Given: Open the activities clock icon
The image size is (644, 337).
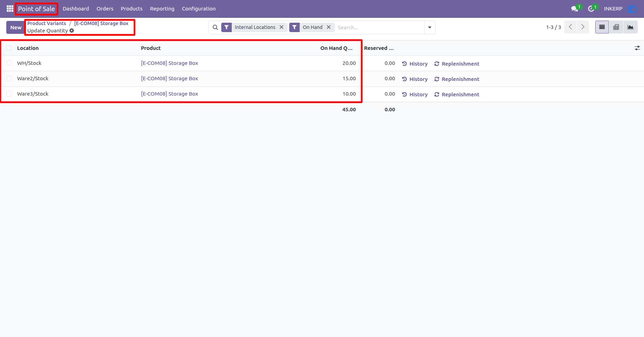Looking at the screenshot, I should coord(591,9).
